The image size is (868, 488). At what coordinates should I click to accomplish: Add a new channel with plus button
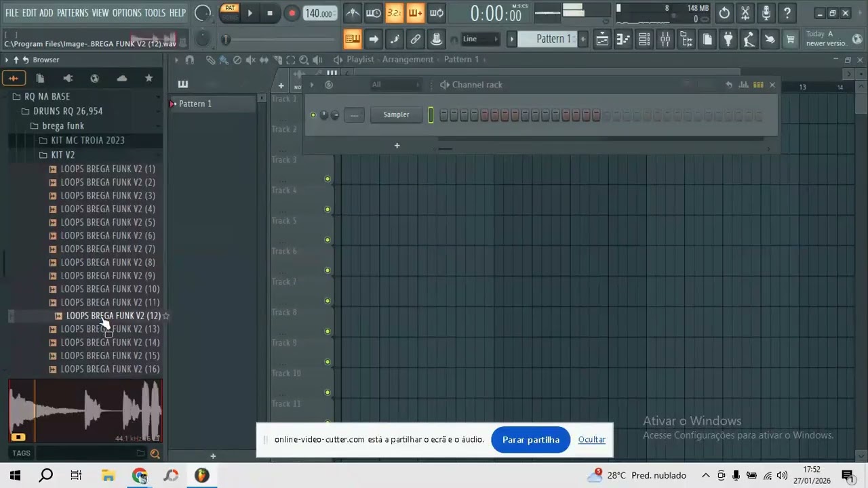397,146
